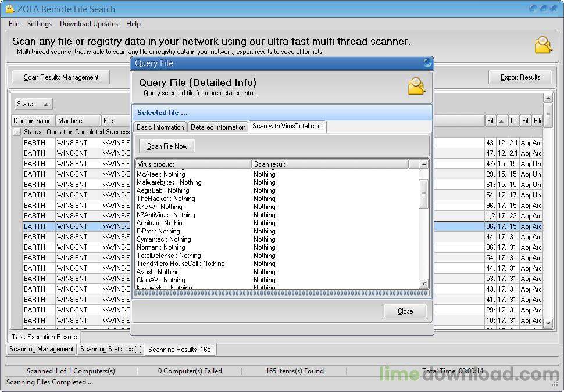Open the Scanning Statistics tab
The height and width of the screenshot is (392, 564).
click(110, 349)
